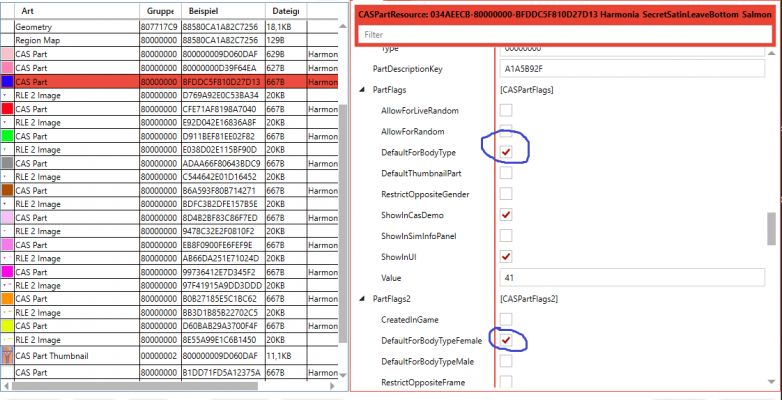Viewport: 782px width, 400px height.
Task: Click the image icon of RLE 2 Image E038D02E115BF90D
Action: point(7,150)
